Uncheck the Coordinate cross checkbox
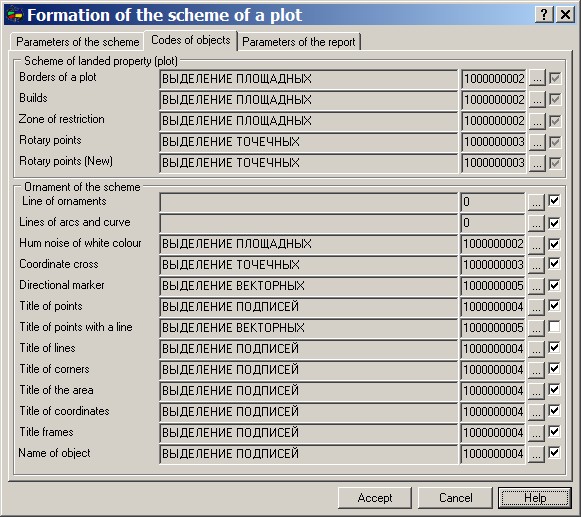The height and width of the screenshot is (517, 581). (554, 264)
